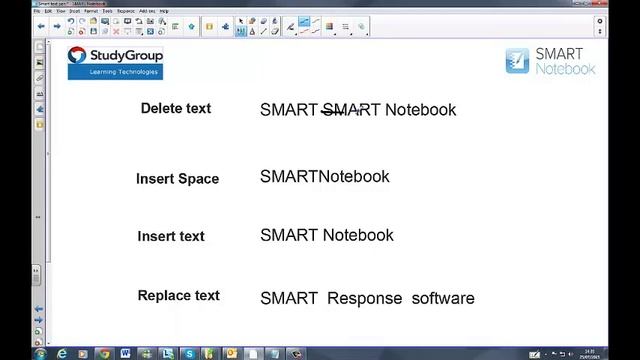The image size is (640, 360).
Task: Move toolbar using the up-down arrow
Action: click(600, 31)
